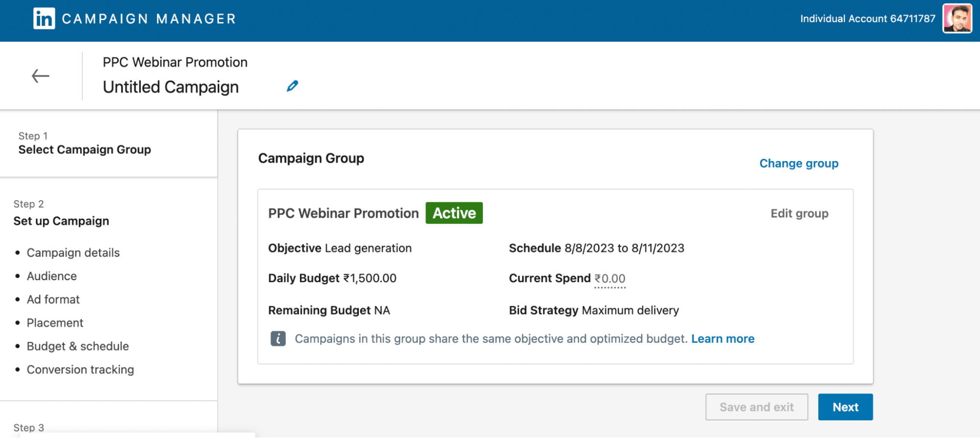Click the LinkedIn logo icon
The image size is (980, 438).
44,19
